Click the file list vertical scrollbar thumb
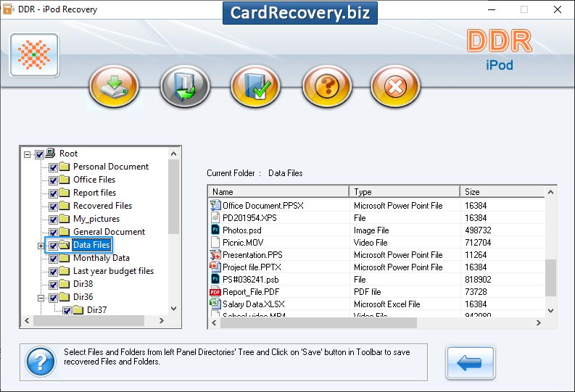Viewport: 575px width, 392px height. (x=550, y=278)
